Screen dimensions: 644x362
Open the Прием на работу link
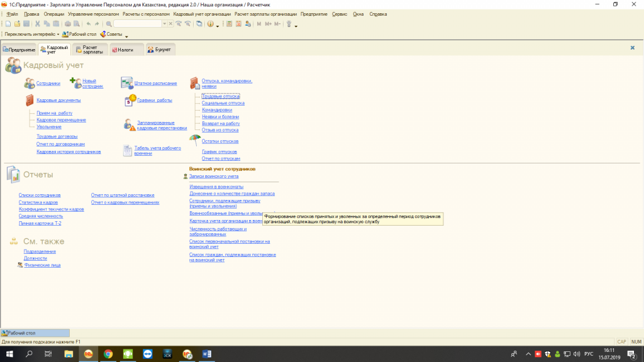54,113
